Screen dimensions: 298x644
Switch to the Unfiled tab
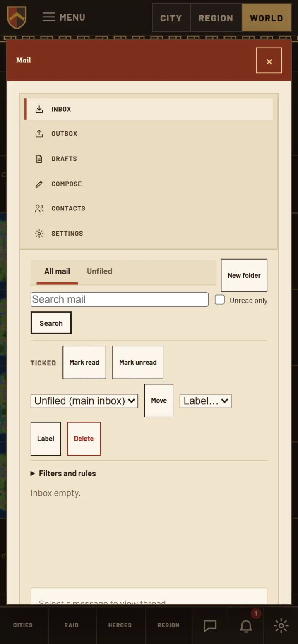(x=99, y=272)
